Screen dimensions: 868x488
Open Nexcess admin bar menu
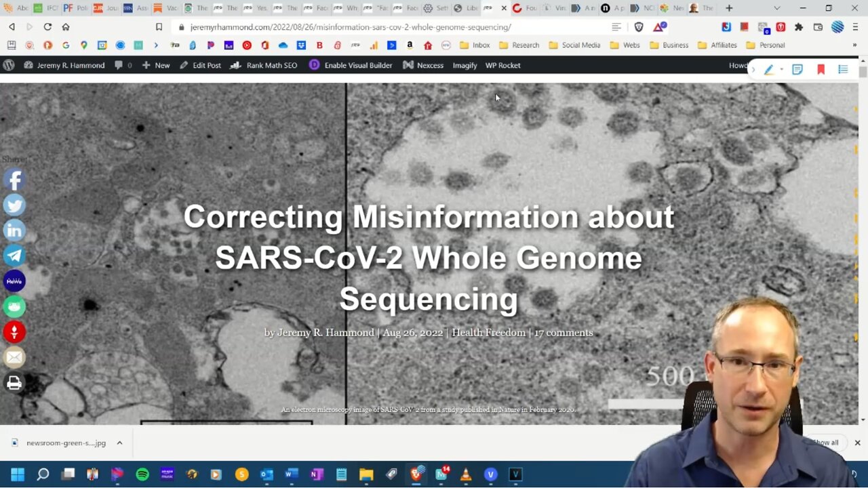(x=423, y=65)
